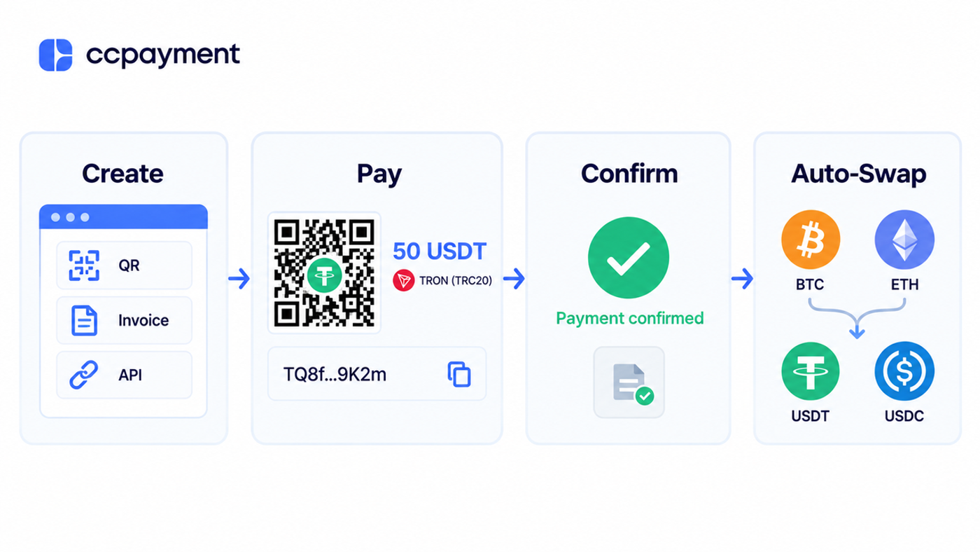The image size is (980, 552).
Task: Select the API link chain icon
Action: [84, 375]
